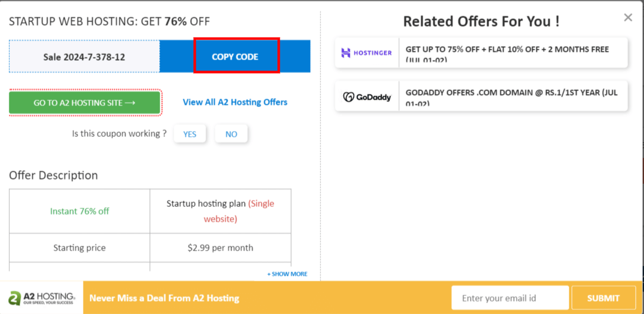Click the GoDaddy logo icon
Viewport: 644px width, 314px height.
click(367, 97)
